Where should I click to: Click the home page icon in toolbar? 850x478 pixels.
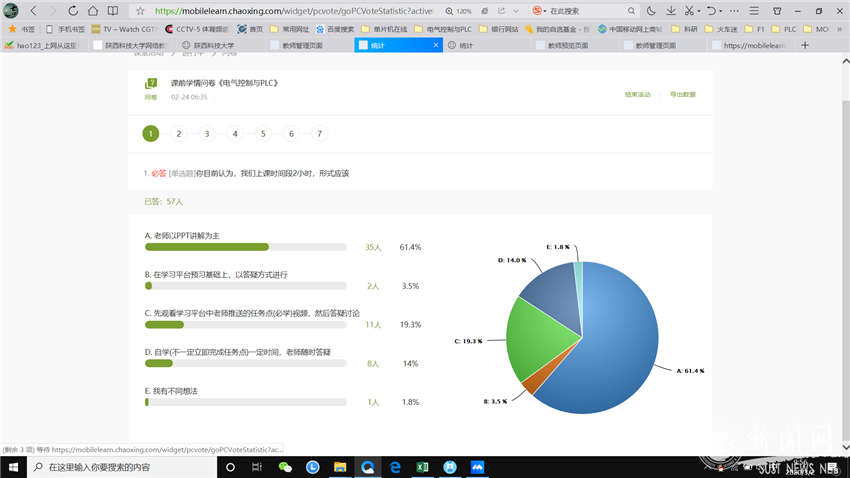[93, 11]
